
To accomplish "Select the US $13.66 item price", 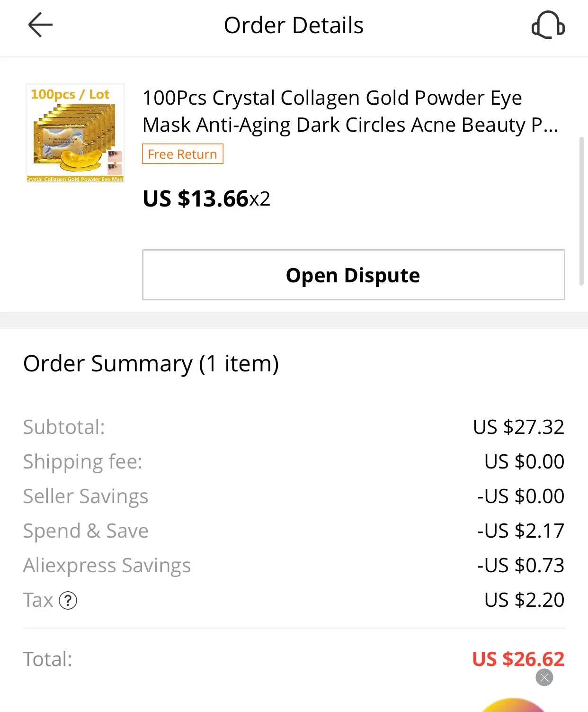I will pyautogui.click(x=206, y=198).
